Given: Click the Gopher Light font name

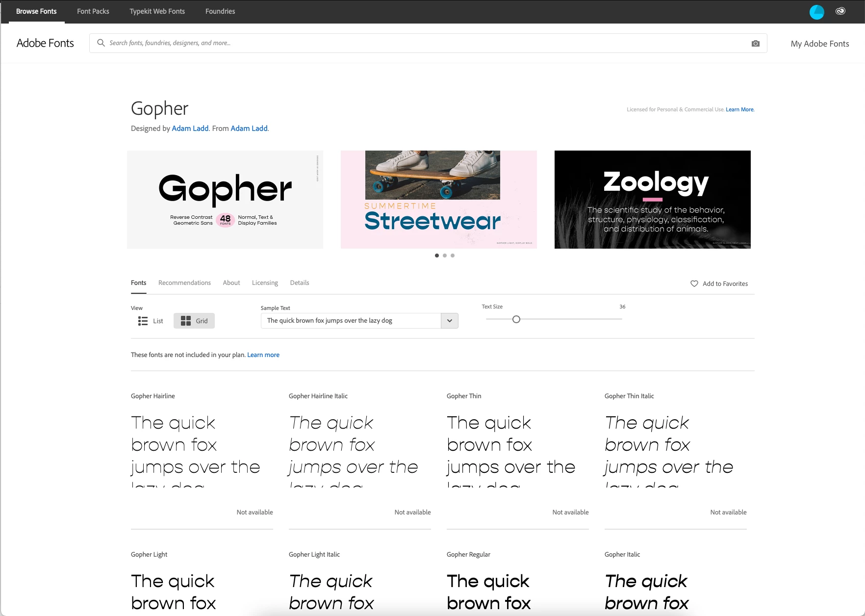Looking at the screenshot, I should point(149,554).
